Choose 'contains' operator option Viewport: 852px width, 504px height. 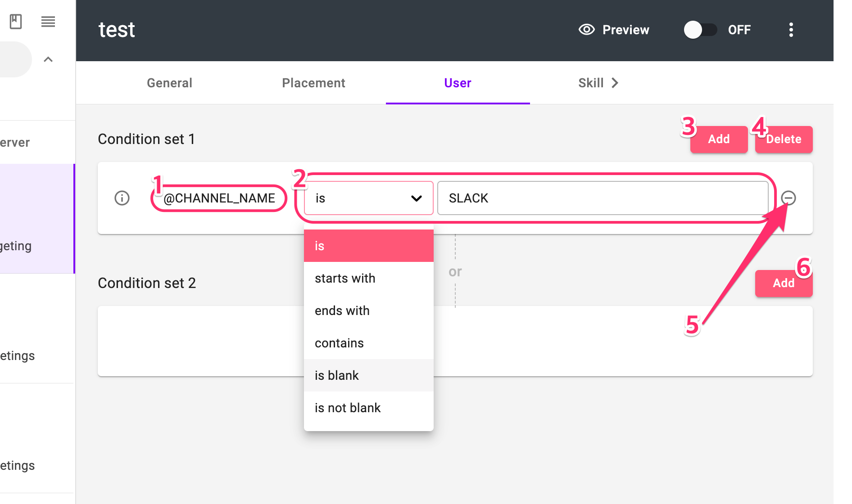[x=339, y=343]
